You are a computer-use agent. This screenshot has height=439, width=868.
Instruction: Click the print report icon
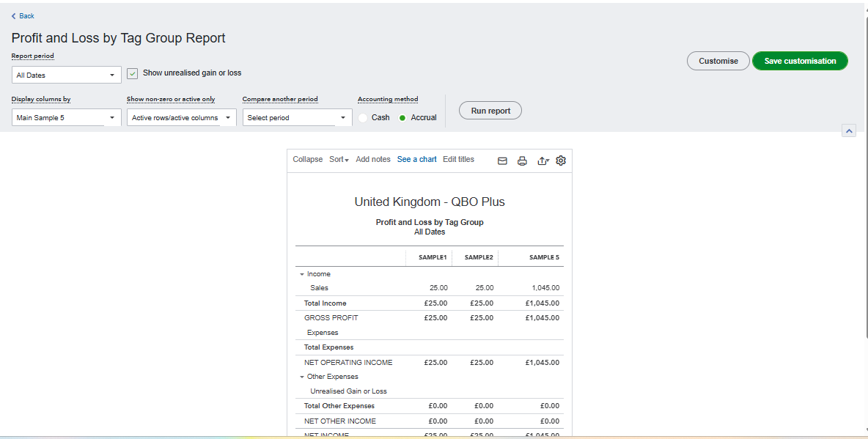pyautogui.click(x=522, y=161)
